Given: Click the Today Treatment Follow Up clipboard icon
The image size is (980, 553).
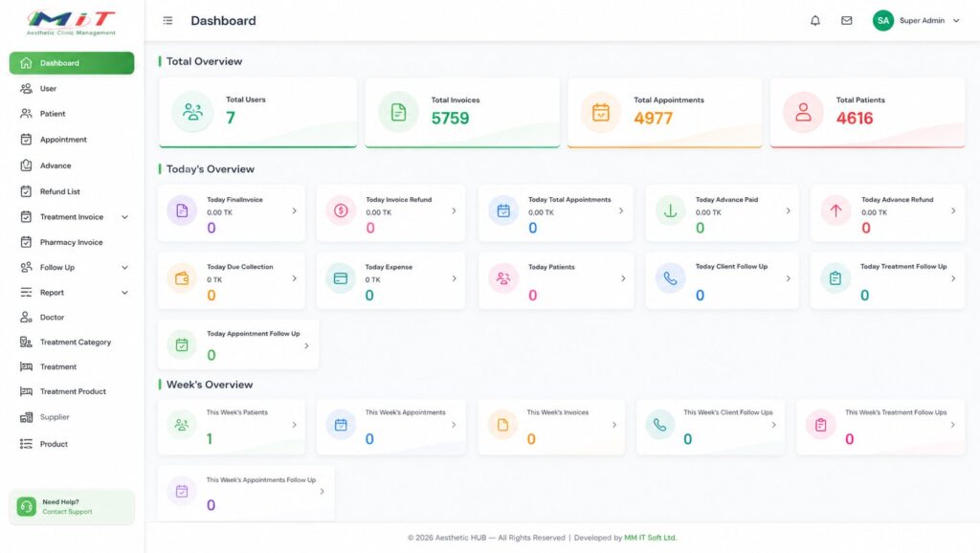Looking at the screenshot, I should 835,278.
